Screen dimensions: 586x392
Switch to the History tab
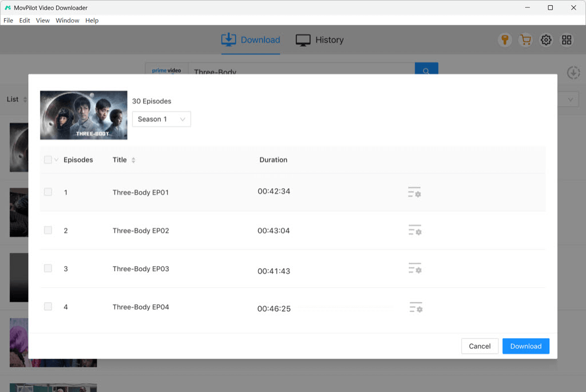319,40
